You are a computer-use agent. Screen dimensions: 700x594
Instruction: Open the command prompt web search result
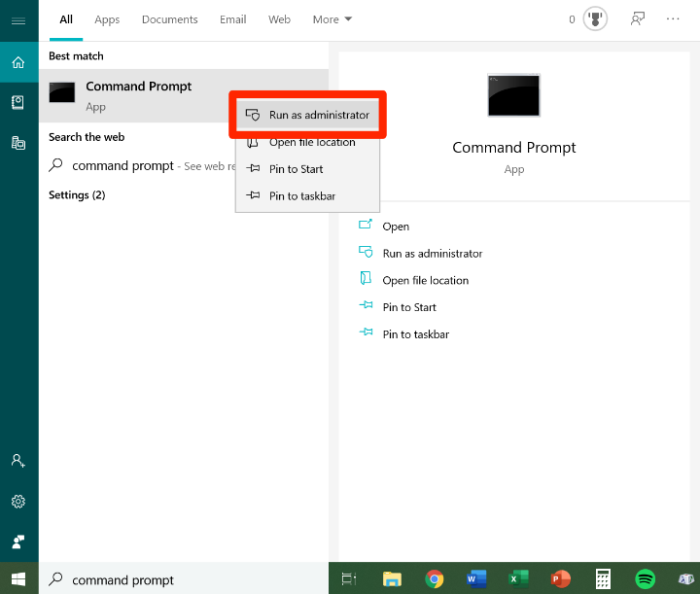tap(142, 165)
